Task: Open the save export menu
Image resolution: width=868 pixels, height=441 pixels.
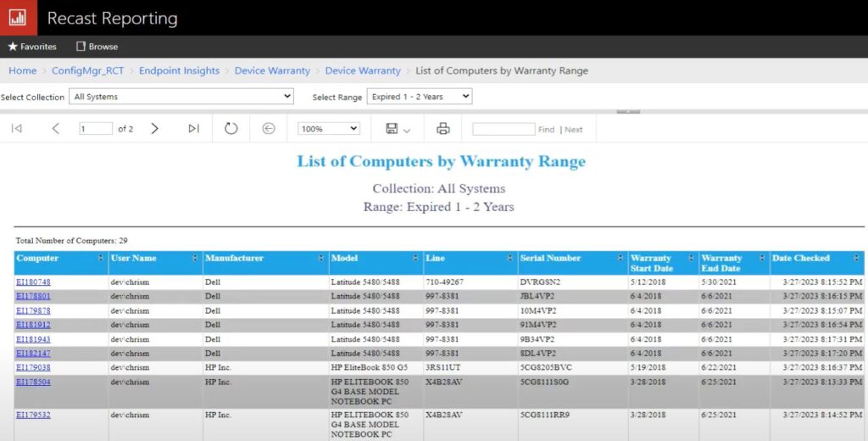Action: 398,129
